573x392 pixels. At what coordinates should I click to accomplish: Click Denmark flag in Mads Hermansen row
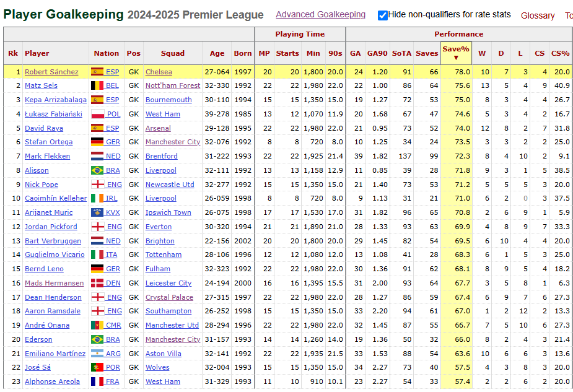[x=97, y=283]
